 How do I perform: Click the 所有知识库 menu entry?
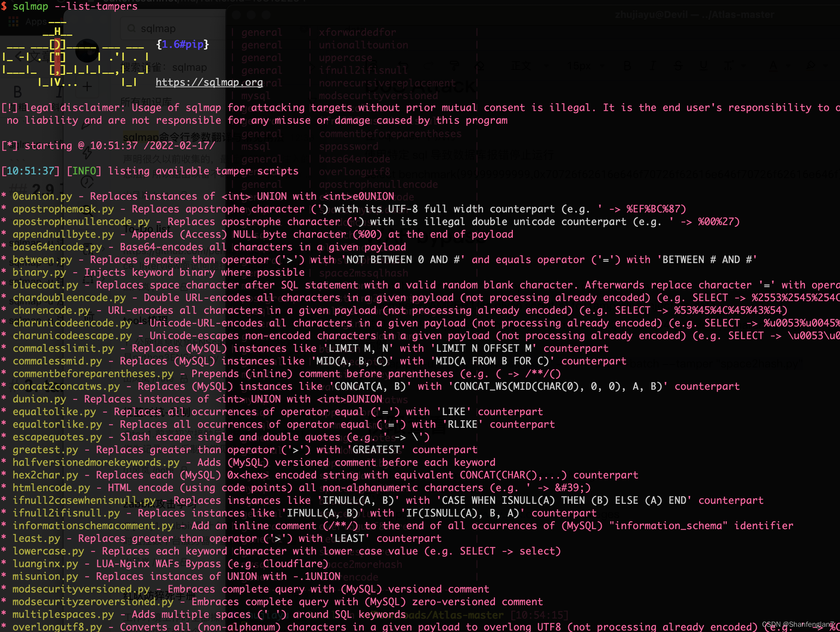tap(146, 102)
